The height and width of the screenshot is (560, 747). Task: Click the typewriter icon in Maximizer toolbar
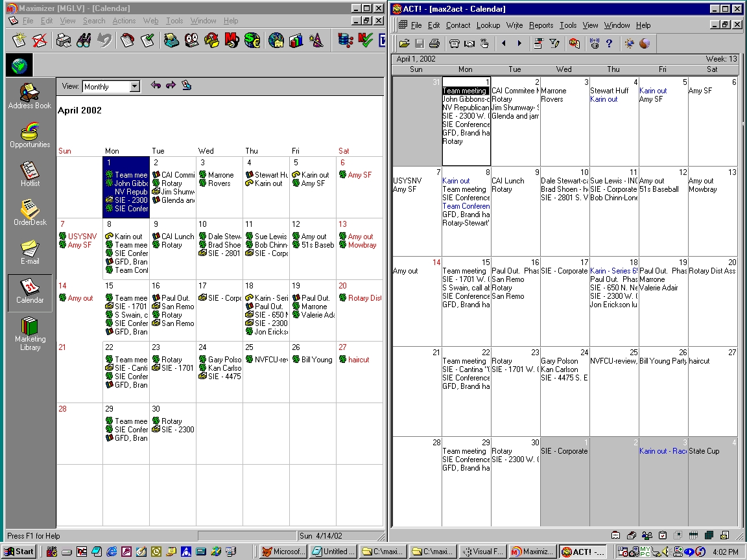pos(171,40)
